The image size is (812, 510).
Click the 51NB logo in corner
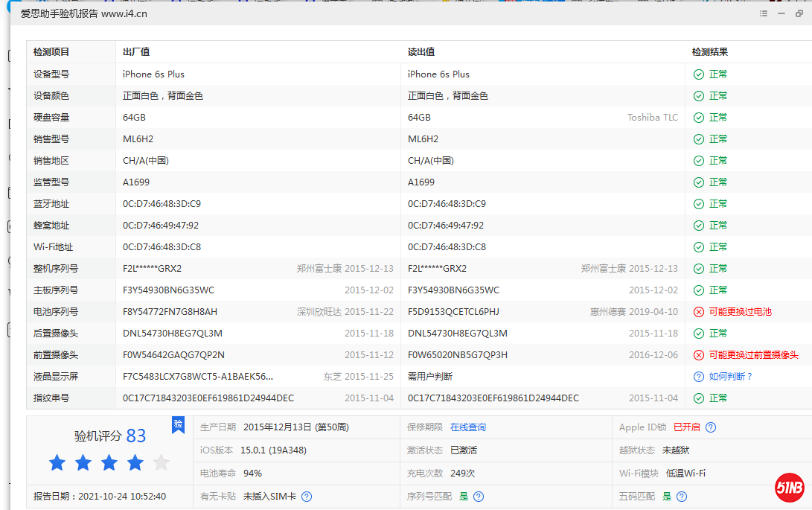789,487
